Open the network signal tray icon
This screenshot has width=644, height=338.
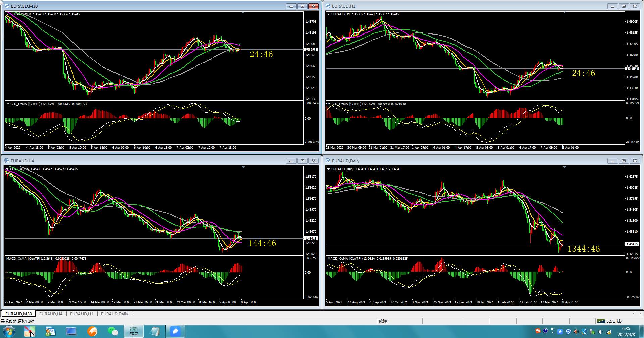(608, 332)
